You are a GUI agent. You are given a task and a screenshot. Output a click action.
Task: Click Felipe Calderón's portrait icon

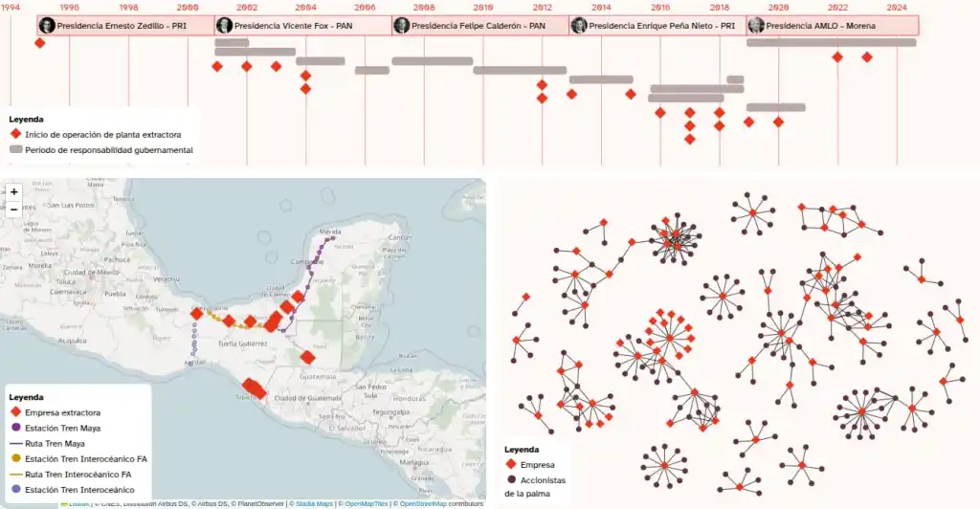[402, 26]
